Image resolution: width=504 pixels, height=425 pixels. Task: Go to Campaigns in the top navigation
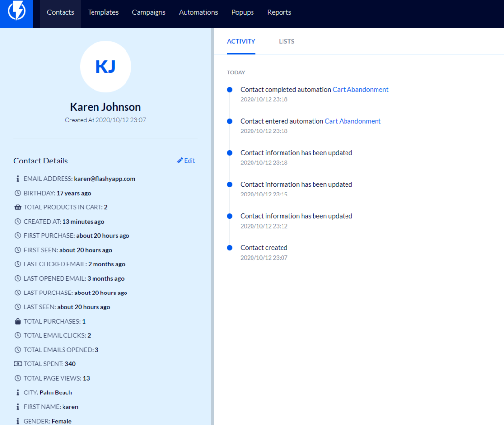[x=149, y=12]
